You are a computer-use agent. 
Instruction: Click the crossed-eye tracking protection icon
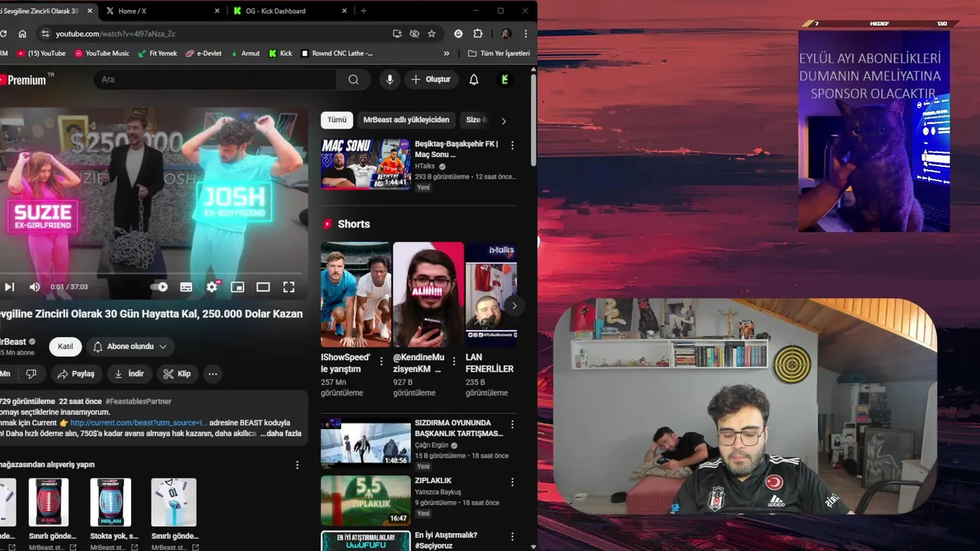tap(414, 34)
